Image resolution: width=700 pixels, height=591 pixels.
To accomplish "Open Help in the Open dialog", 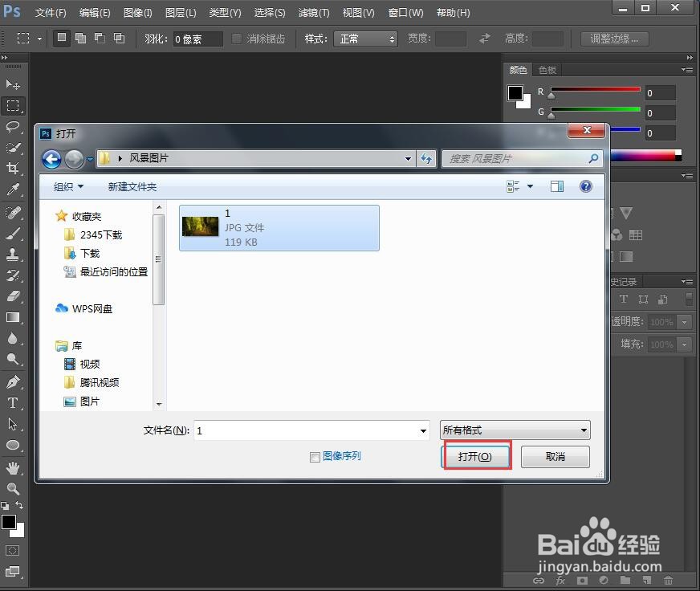I will [586, 186].
